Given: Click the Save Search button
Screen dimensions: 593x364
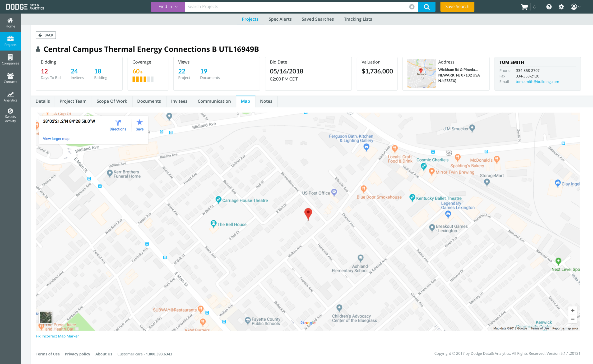Looking at the screenshot, I should [457, 7].
